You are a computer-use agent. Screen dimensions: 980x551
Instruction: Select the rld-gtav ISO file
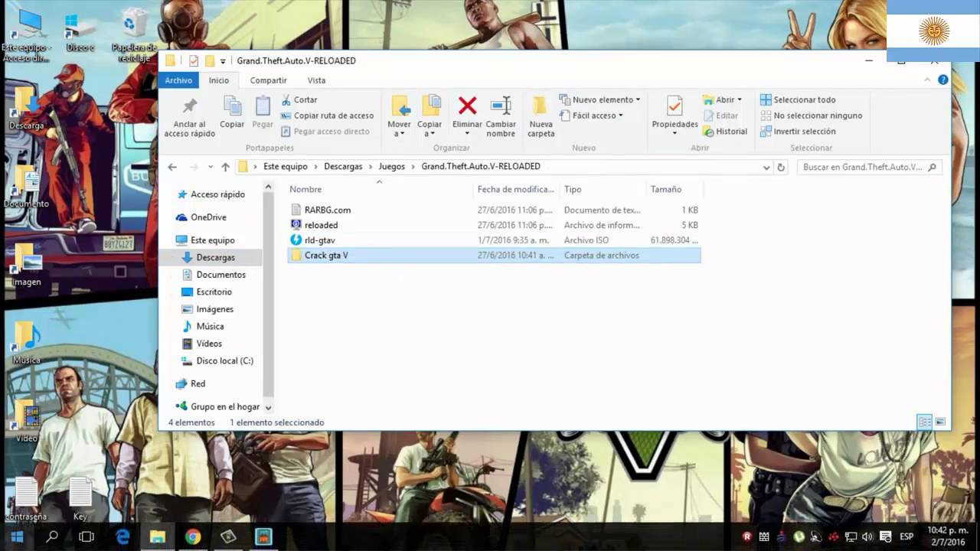494,240
